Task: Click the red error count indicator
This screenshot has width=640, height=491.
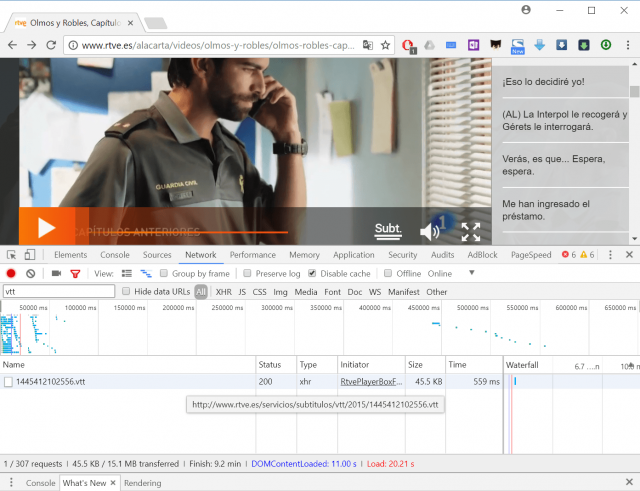Action: [569, 255]
